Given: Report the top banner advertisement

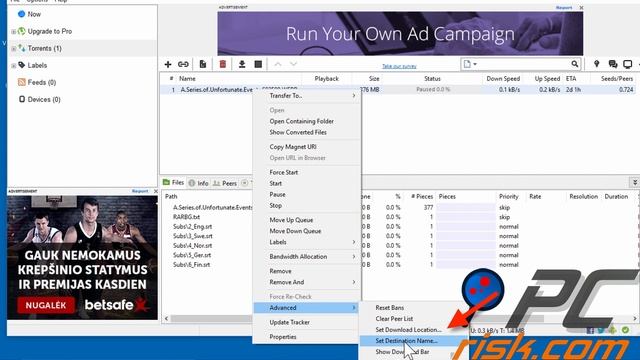Looking at the screenshot, I should point(564,8).
